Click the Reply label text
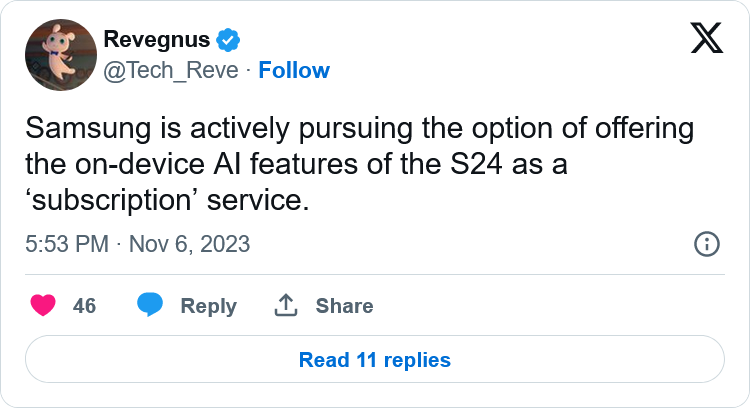The image size is (750, 408). pyautogui.click(x=209, y=306)
